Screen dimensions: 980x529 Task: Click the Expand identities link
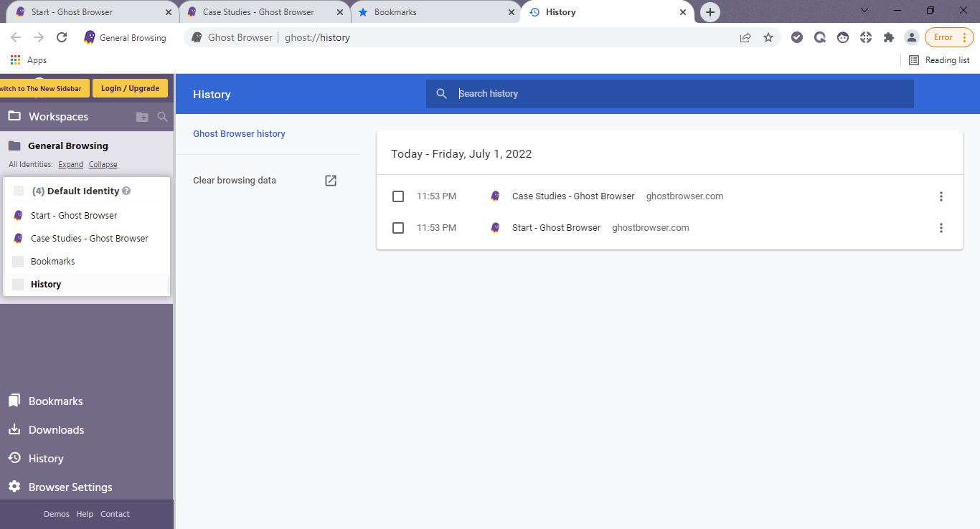pos(71,164)
